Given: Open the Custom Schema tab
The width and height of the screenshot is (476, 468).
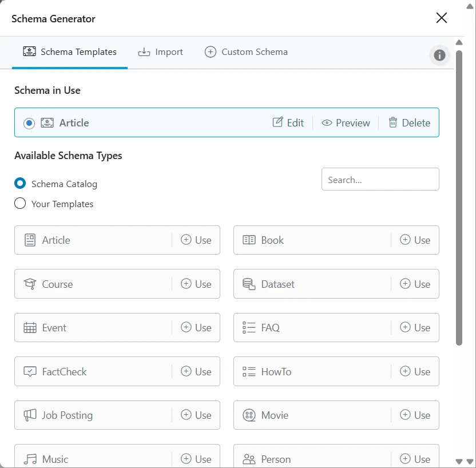Looking at the screenshot, I should pyautogui.click(x=246, y=52).
